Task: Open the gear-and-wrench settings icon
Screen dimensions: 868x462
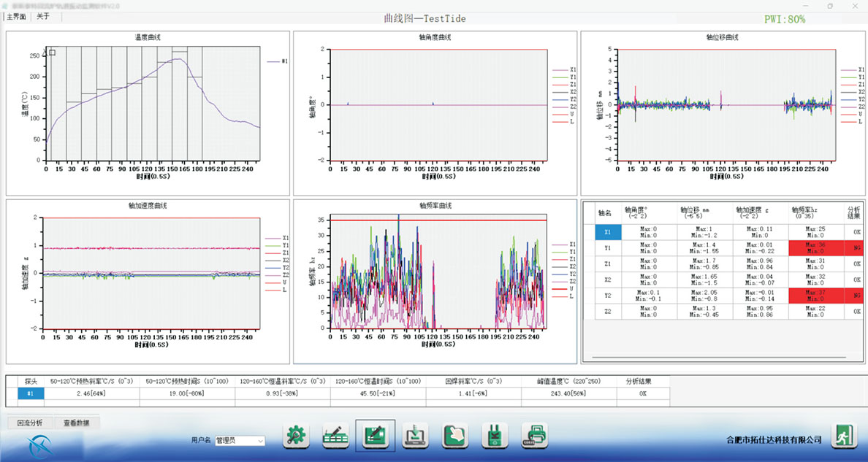Action: [x=296, y=436]
